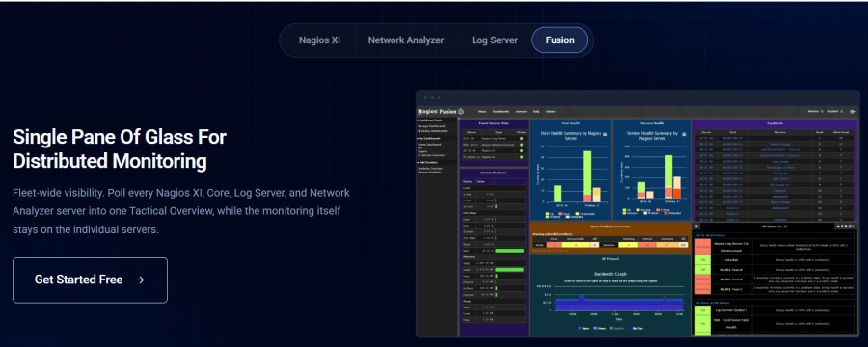
Task: Click the user account icon in dashboard header
Action: 853,111
